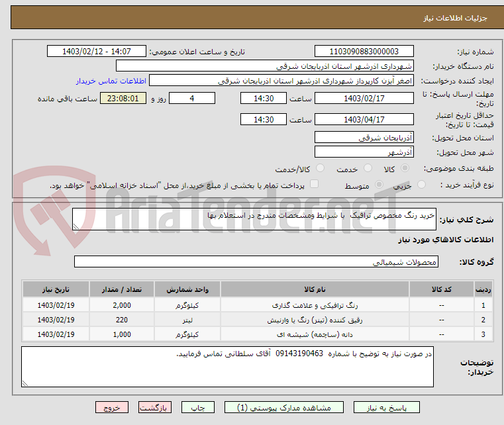The image size is (504, 425).
Task: Select the کالا radio button
Action: pyautogui.click(x=405, y=168)
